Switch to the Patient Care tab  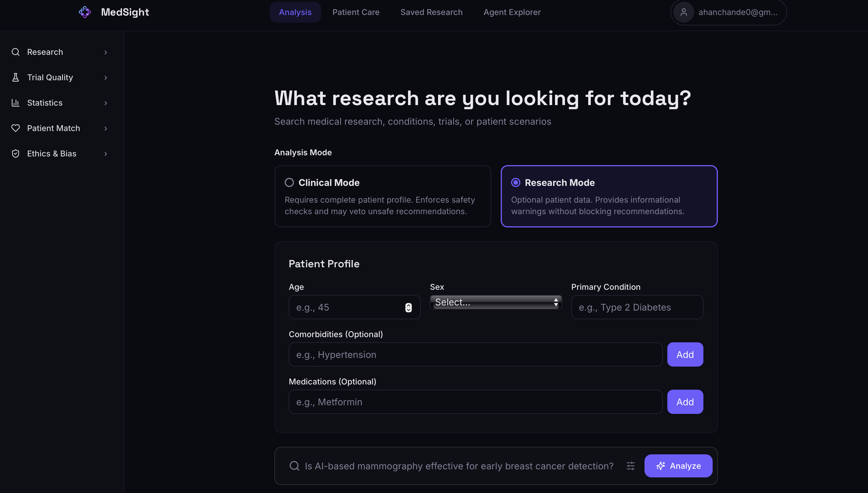[355, 12]
